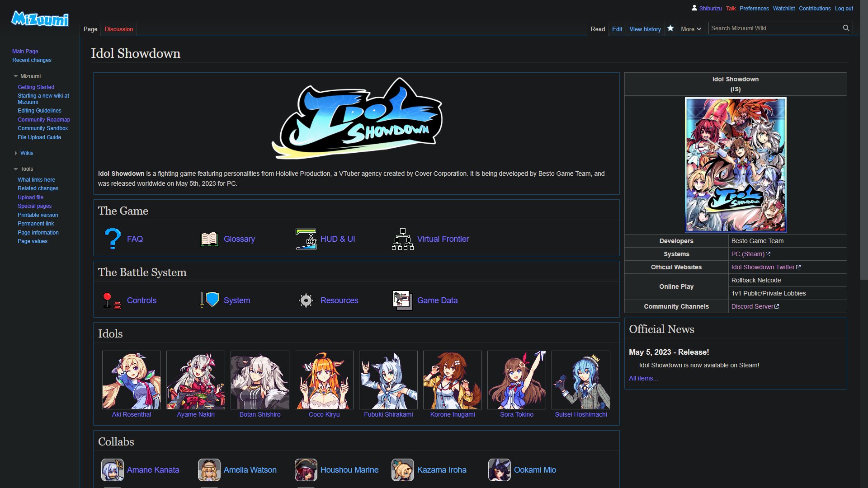Collapse the Tools sidebar section
Viewport: 868px width, 488px height.
(x=16, y=169)
